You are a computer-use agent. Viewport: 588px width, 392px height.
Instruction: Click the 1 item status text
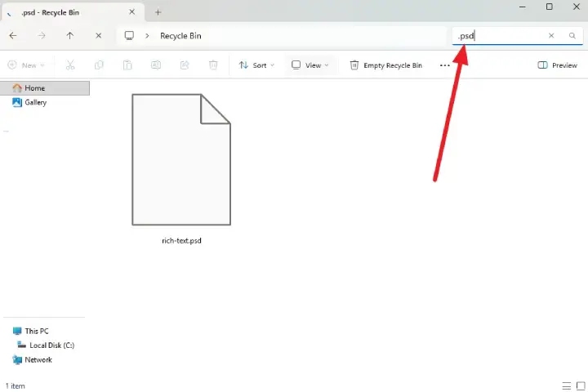click(16, 386)
